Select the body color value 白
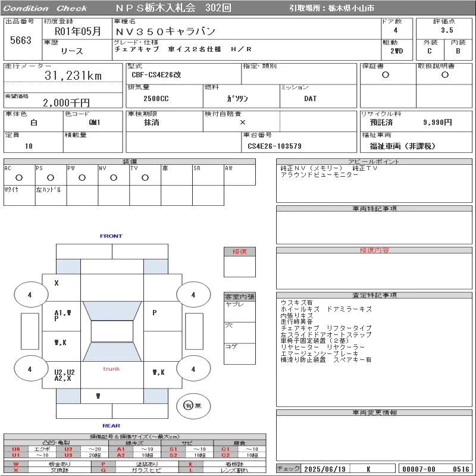The width and height of the screenshot is (476, 476). pos(34,123)
